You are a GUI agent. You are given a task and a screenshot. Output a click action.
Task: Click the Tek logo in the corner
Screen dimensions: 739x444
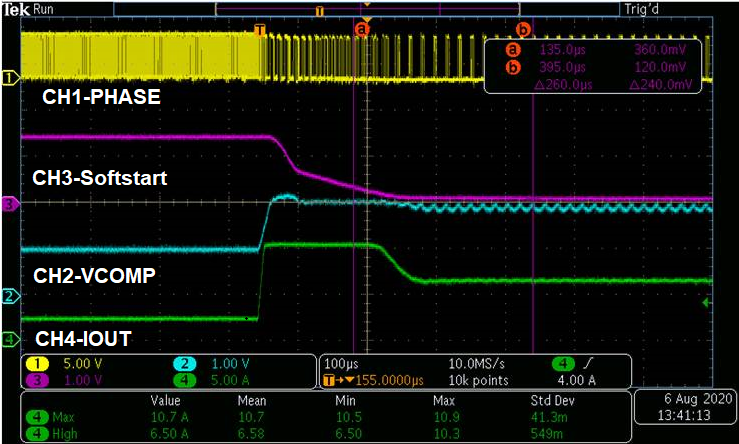pos(15,9)
